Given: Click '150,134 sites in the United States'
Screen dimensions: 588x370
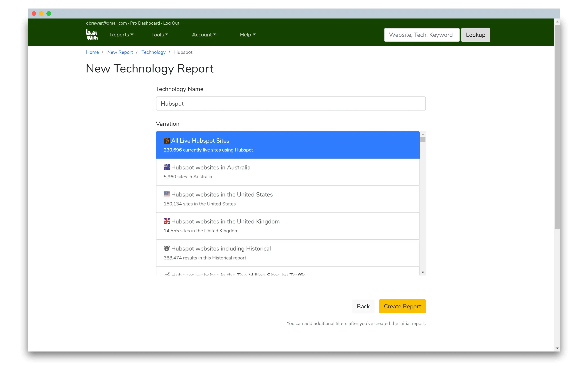Looking at the screenshot, I should pyautogui.click(x=200, y=204).
